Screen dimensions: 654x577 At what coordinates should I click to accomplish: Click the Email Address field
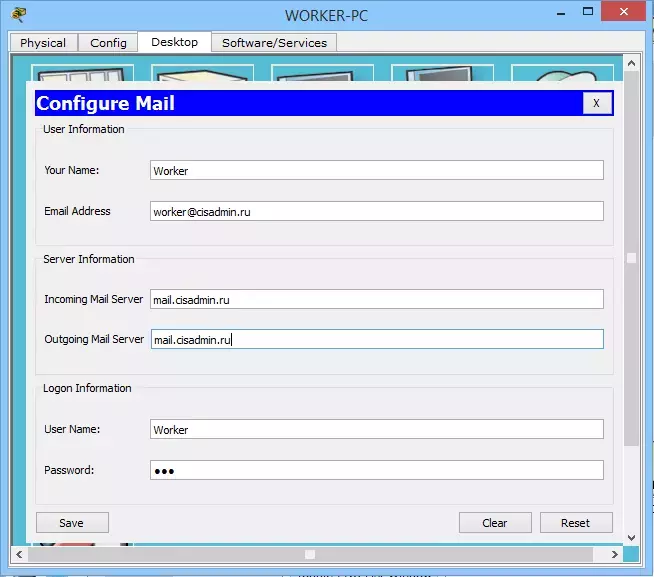[x=377, y=211]
